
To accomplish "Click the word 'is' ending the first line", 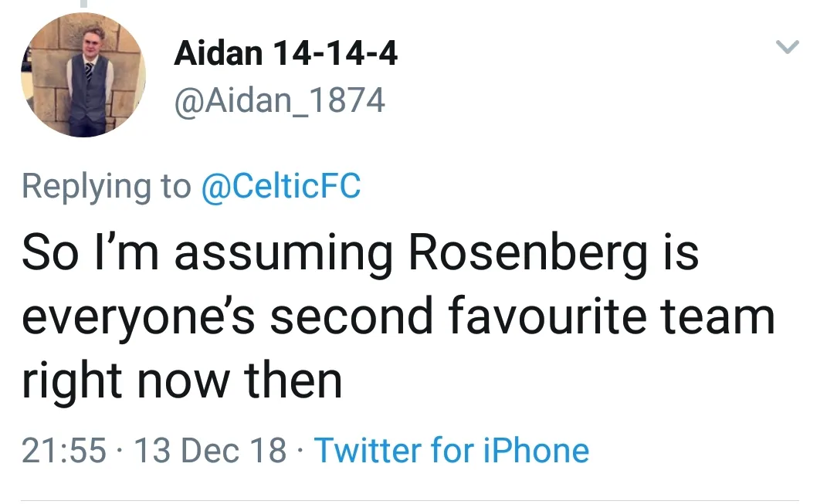I will [680, 255].
